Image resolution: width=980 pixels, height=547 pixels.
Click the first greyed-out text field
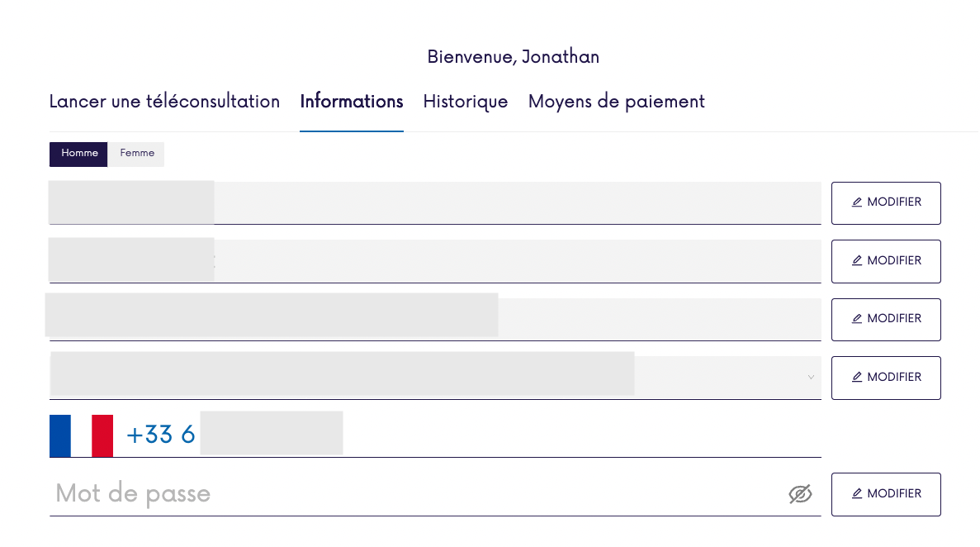435,202
